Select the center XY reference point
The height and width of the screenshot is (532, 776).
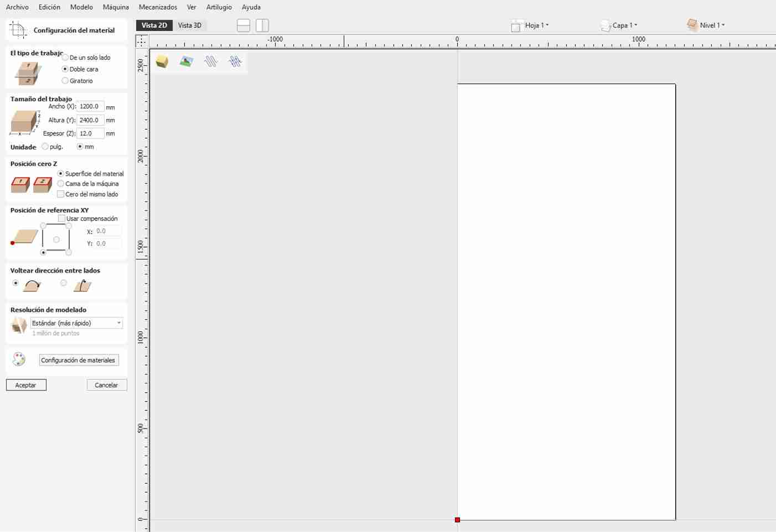[x=56, y=239]
